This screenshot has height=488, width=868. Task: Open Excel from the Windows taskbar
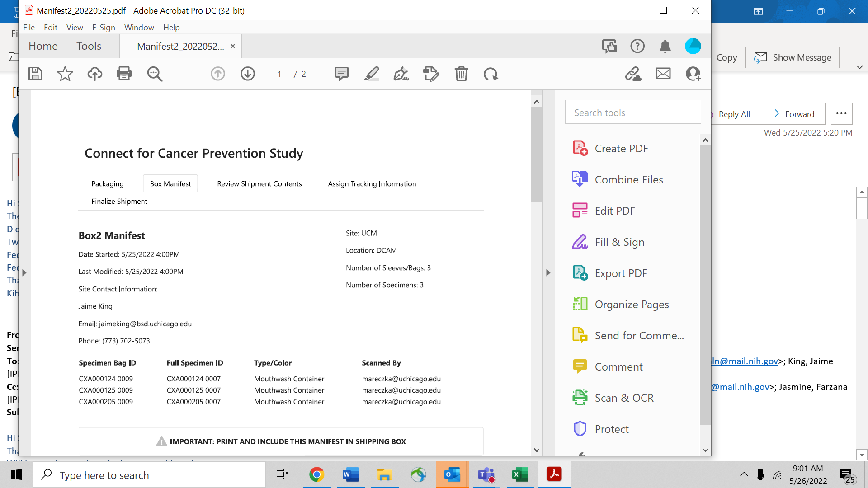click(520, 474)
